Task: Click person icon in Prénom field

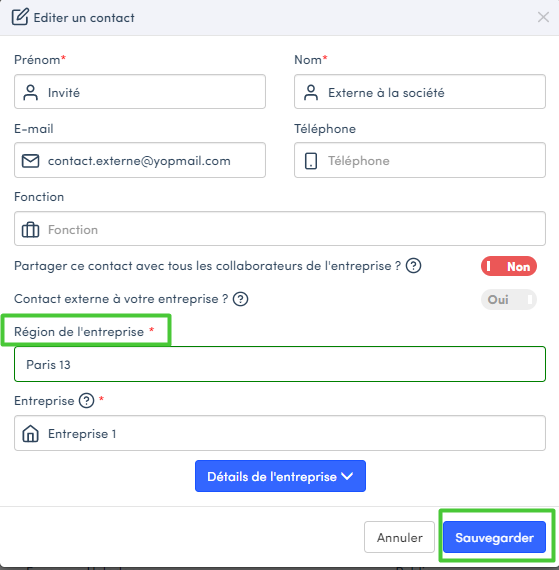Action: pos(31,92)
